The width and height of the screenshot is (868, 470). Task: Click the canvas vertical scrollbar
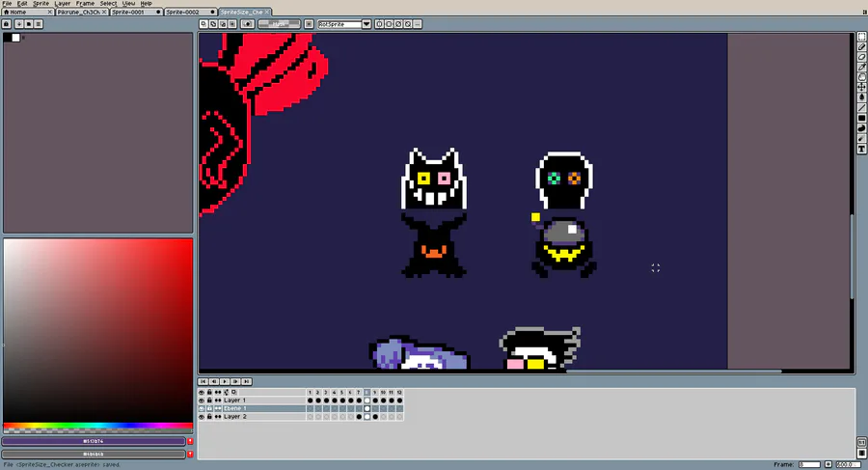[853, 257]
